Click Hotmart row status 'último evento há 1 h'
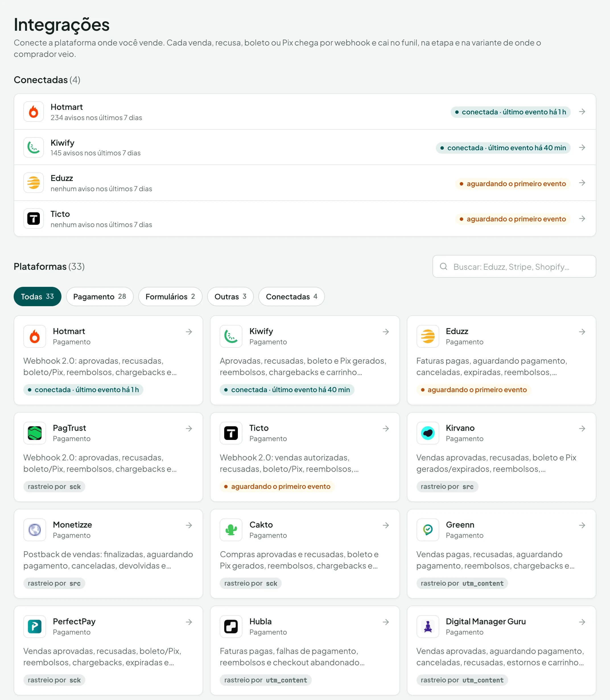This screenshot has height=700, width=610. coord(511,112)
